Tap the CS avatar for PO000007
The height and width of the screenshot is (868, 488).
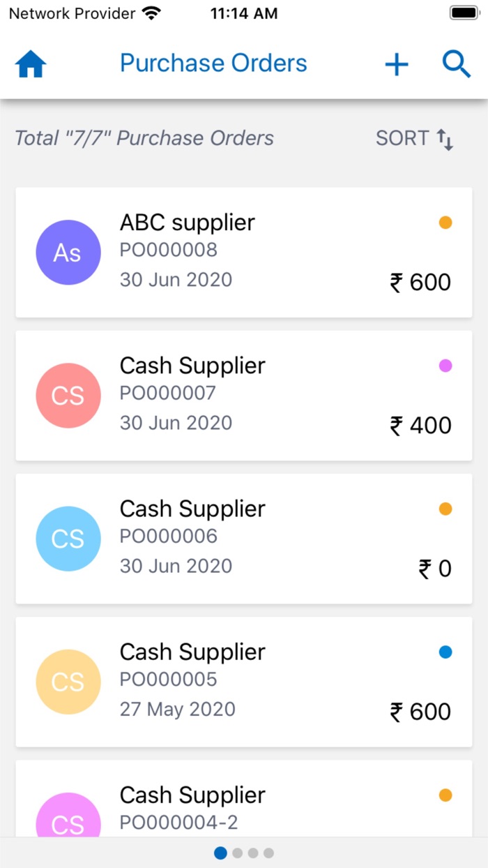[68, 396]
